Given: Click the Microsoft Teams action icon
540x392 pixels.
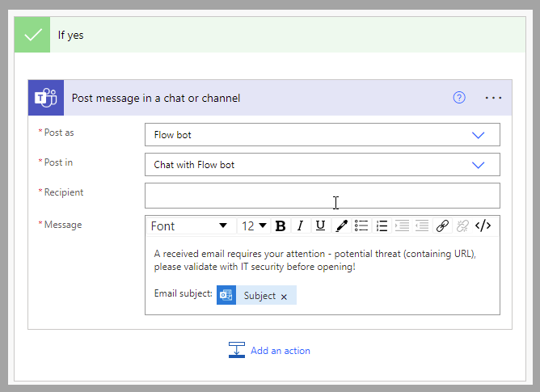Looking at the screenshot, I should 46,98.
